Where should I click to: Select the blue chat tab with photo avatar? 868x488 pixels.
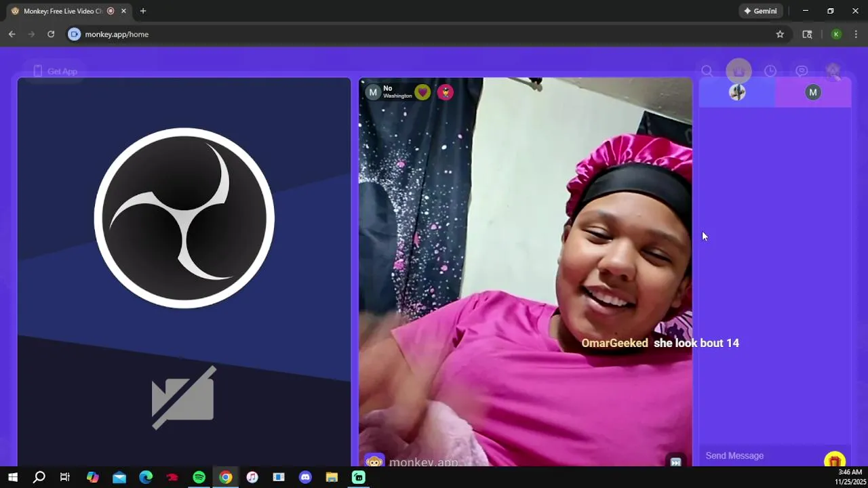pos(737,92)
